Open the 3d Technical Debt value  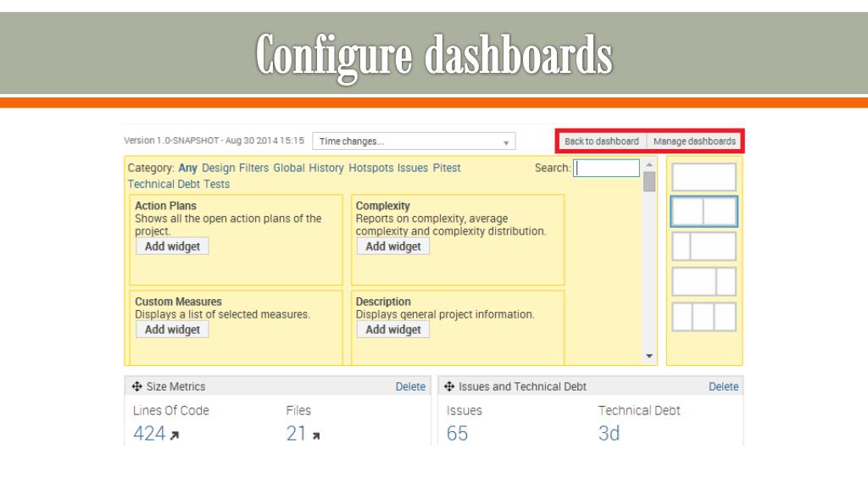609,433
